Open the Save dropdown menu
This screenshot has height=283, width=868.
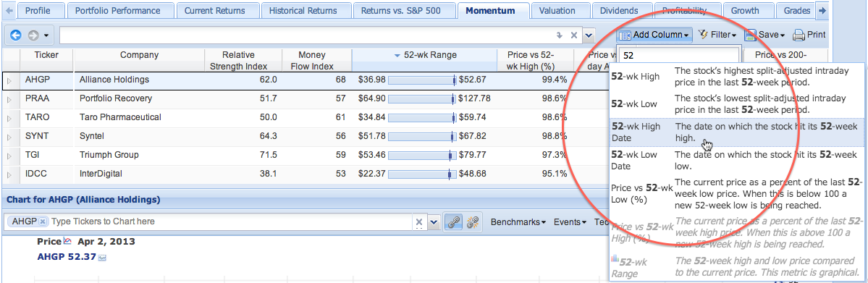[765, 35]
